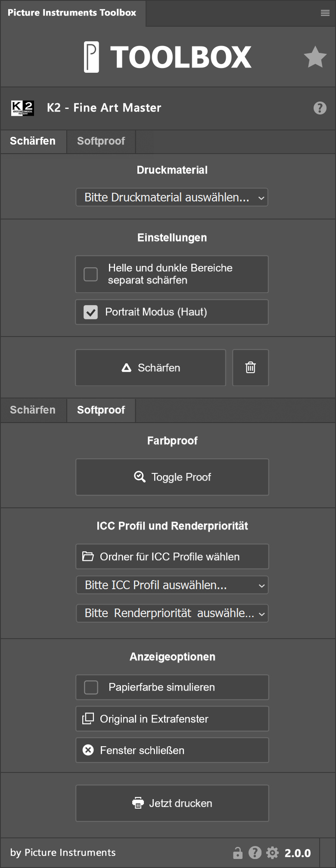Open footer help question mark icon
The image size is (336, 868).
point(255,853)
